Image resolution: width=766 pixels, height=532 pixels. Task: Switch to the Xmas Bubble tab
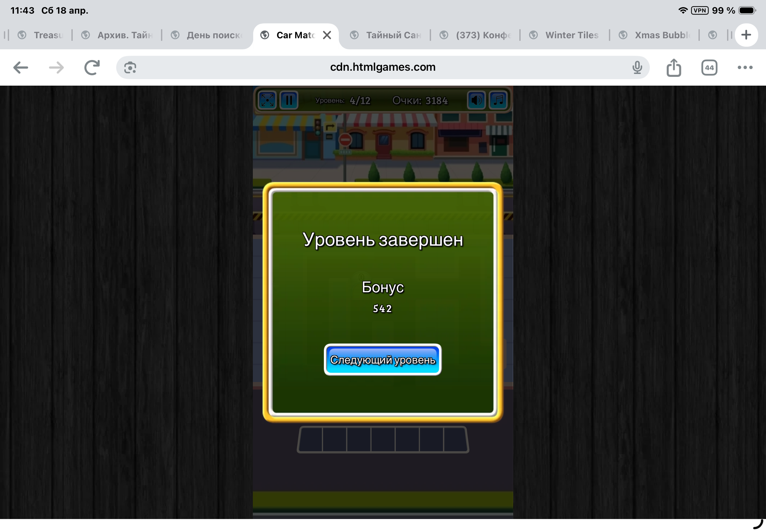[x=661, y=35]
